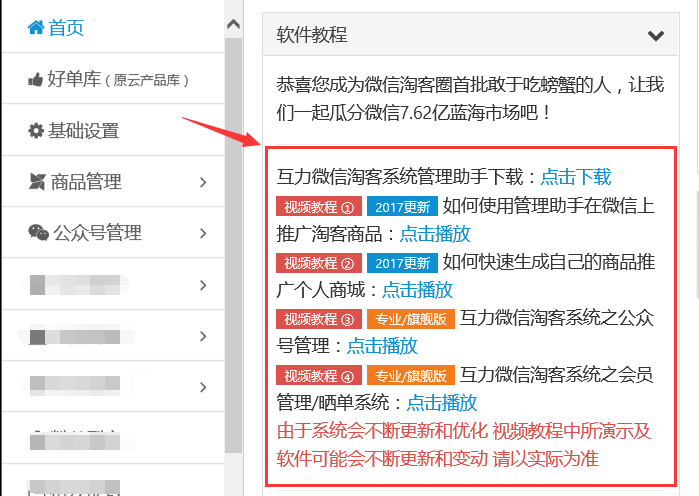Click the thumbs-up icon beside 好单库
699x496 pixels.
tap(35, 80)
